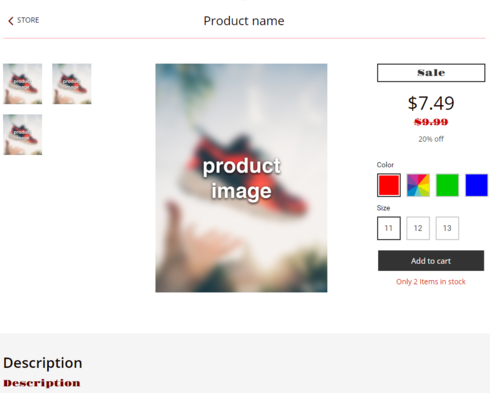Select the second product thumbnail
This screenshot has width=490, height=393.
pos(72,84)
